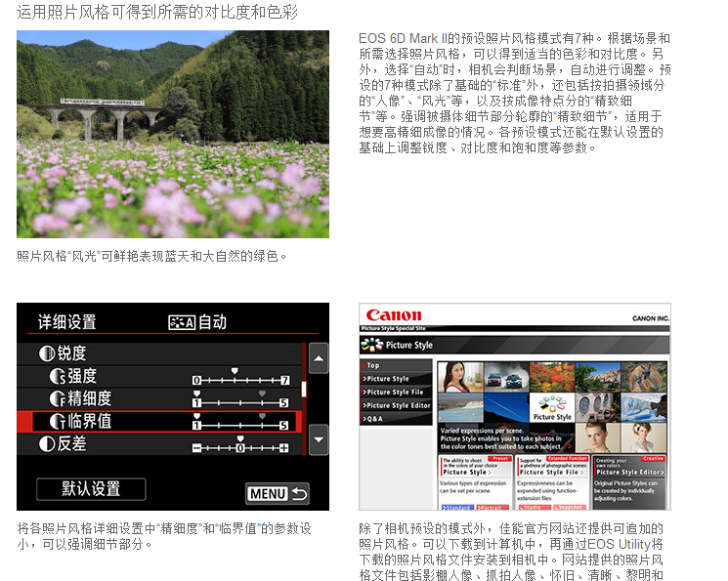
Task: Select the 精细度 fineness row
Action: coord(159,398)
